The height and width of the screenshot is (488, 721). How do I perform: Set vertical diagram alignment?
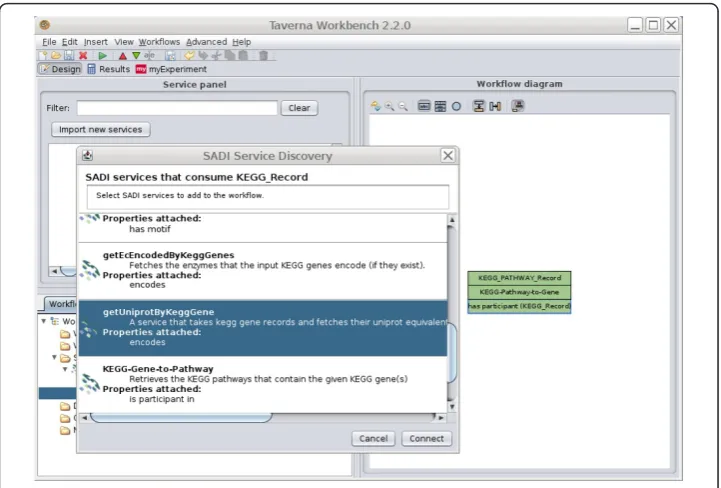(x=479, y=106)
